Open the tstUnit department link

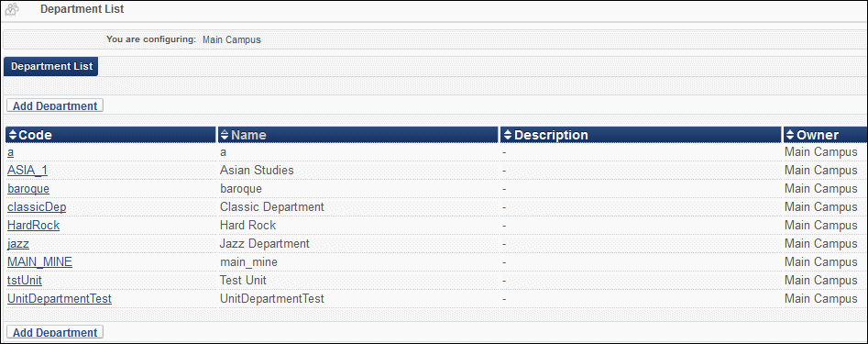pos(25,281)
